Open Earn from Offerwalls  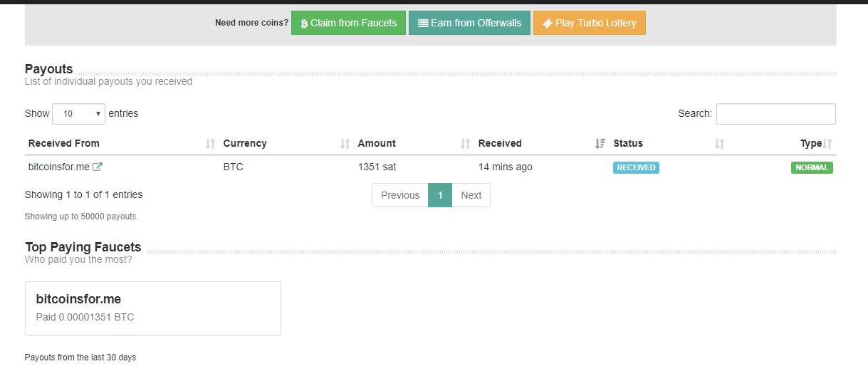point(469,23)
